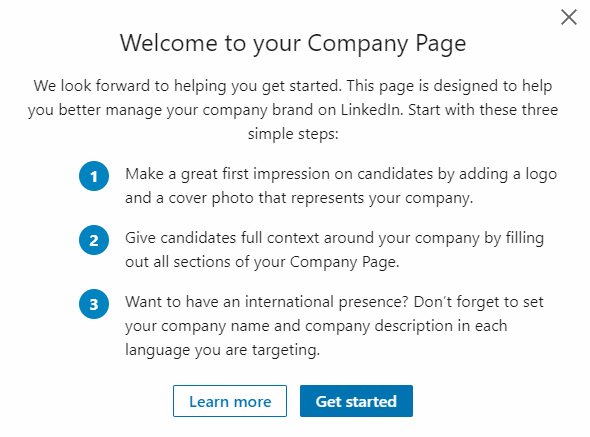Click the word 'logo' ending step one's first line
Viewport: 590px width, 437px height.
click(541, 175)
